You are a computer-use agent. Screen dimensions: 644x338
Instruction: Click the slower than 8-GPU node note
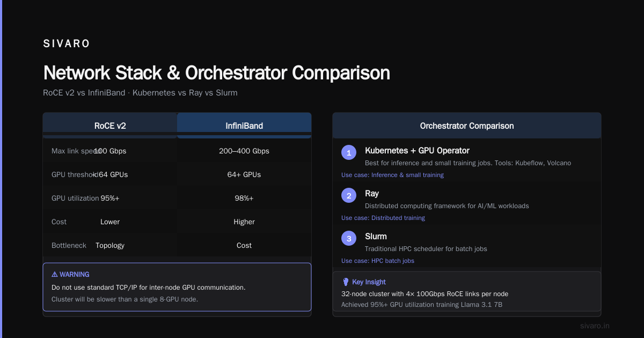[x=125, y=299]
